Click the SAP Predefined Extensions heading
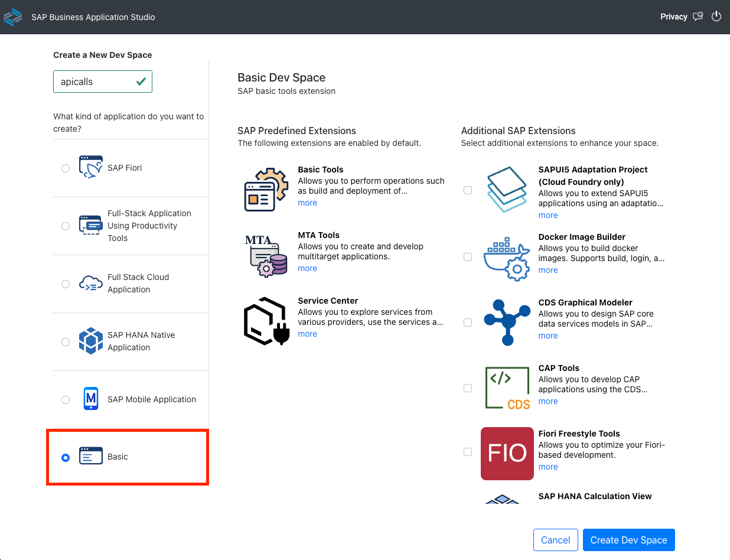 [296, 131]
